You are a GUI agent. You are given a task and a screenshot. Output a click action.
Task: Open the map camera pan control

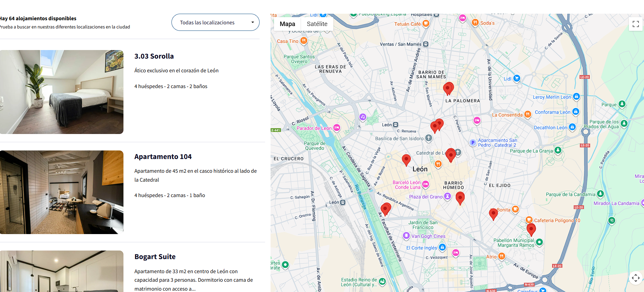tap(635, 278)
